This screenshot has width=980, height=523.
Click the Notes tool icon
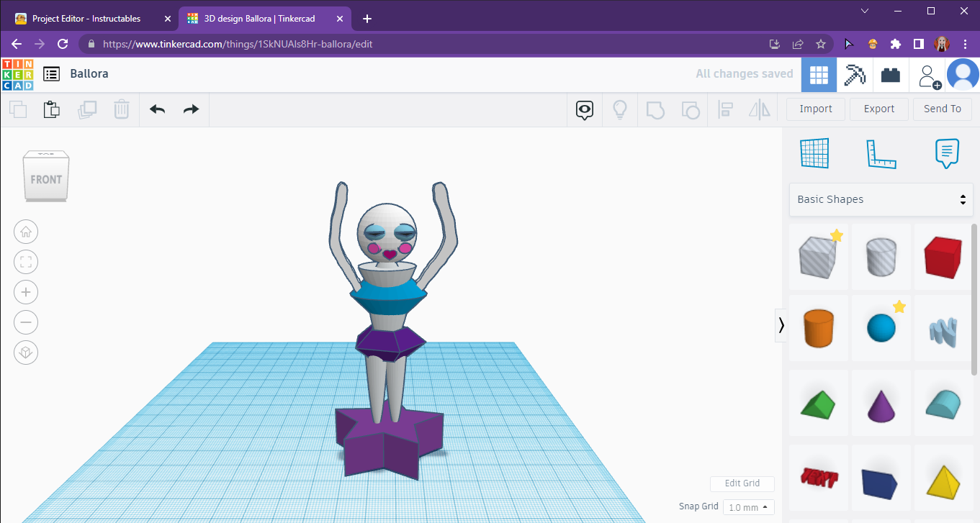pyautogui.click(x=946, y=153)
